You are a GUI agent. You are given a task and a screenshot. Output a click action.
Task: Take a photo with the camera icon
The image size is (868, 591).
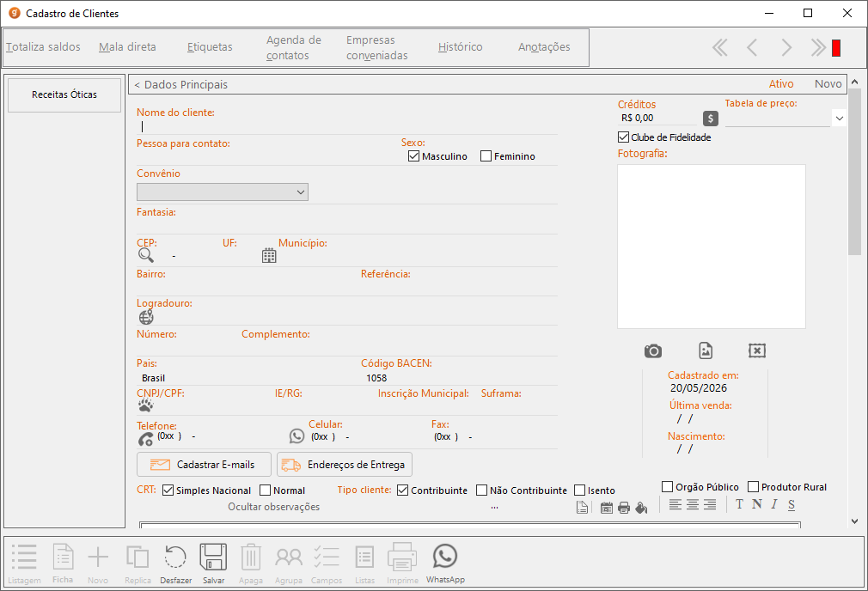tap(653, 350)
